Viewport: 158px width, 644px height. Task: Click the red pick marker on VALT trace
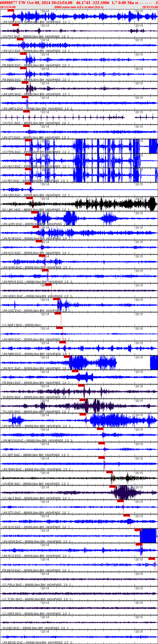pyautogui.click(x=112, y=486)
